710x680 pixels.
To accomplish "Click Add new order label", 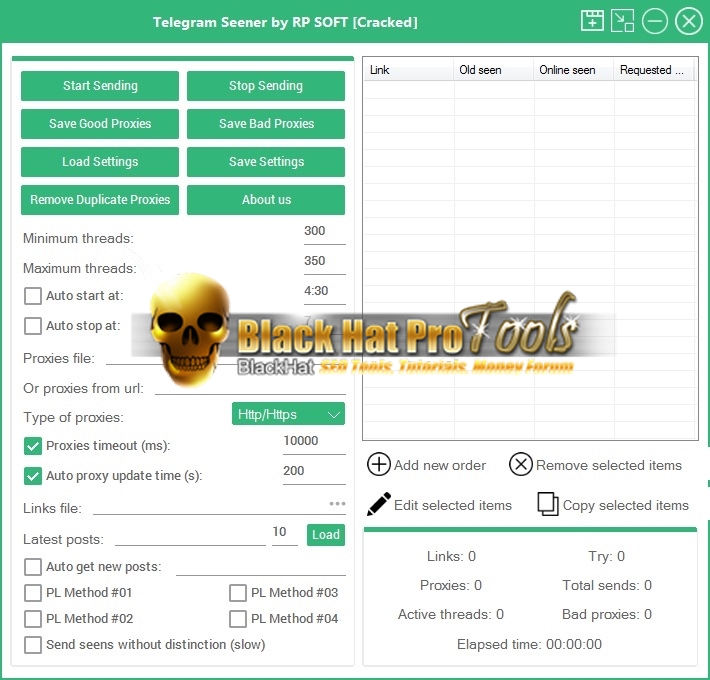I will (440, 465).
